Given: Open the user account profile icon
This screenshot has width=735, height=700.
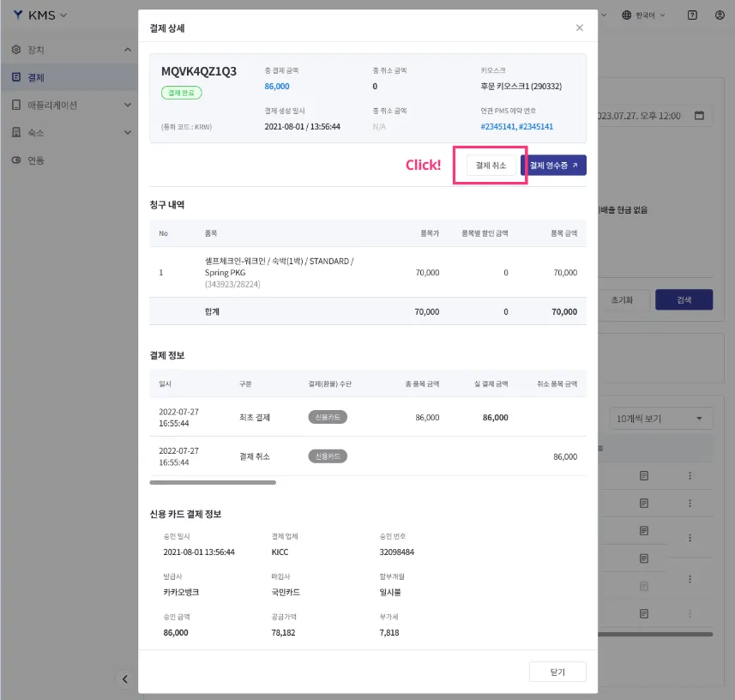Looking at the screenshot, I should click(x=720, y=15).
